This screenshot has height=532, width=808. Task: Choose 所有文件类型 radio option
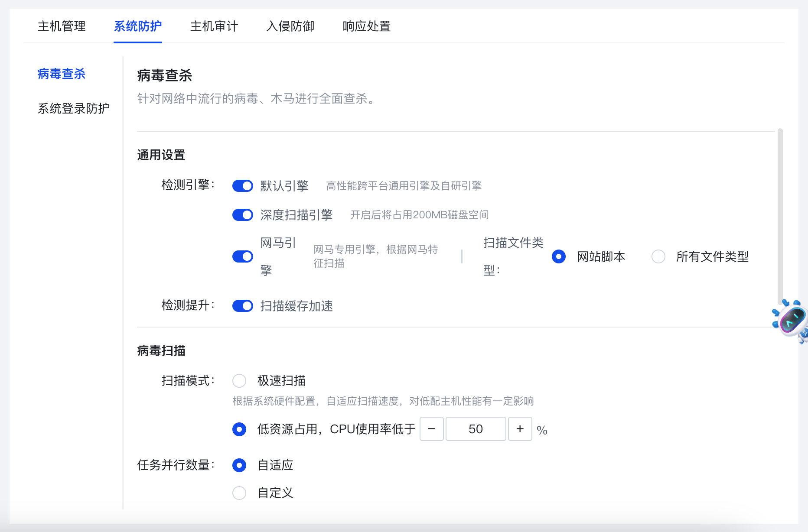pyautogui.click(x=658, y=256)
